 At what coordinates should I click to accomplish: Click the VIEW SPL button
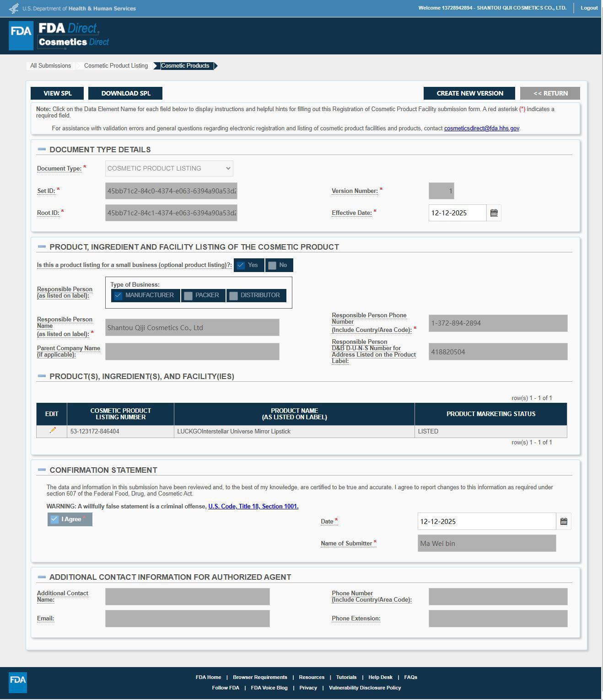coord(57,93)
